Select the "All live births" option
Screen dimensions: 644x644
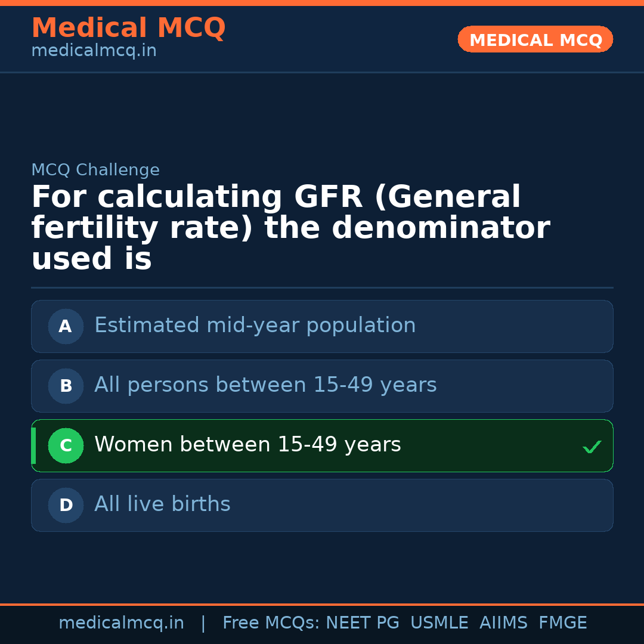click(x=162, y=504)
